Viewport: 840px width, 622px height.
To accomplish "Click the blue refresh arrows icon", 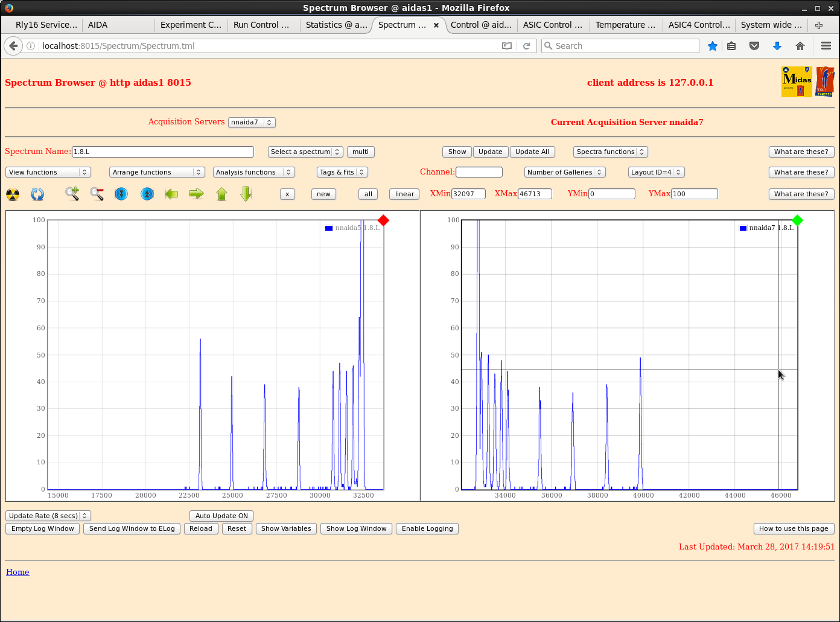I will (37, 194).
